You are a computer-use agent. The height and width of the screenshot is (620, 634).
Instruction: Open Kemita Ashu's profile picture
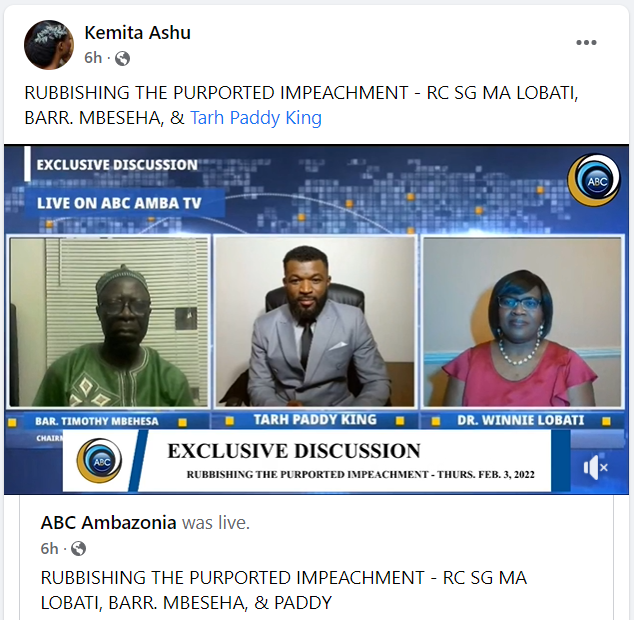49,44
